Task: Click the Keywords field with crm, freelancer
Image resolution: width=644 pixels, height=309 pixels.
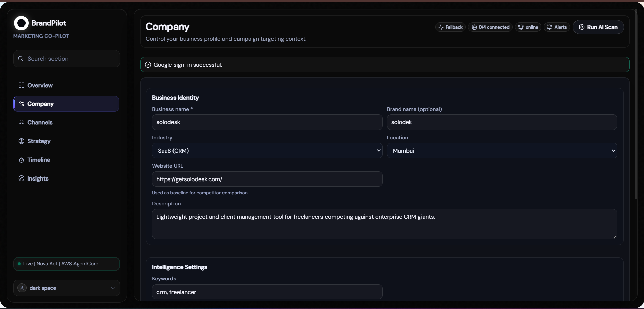Action: 267,292
